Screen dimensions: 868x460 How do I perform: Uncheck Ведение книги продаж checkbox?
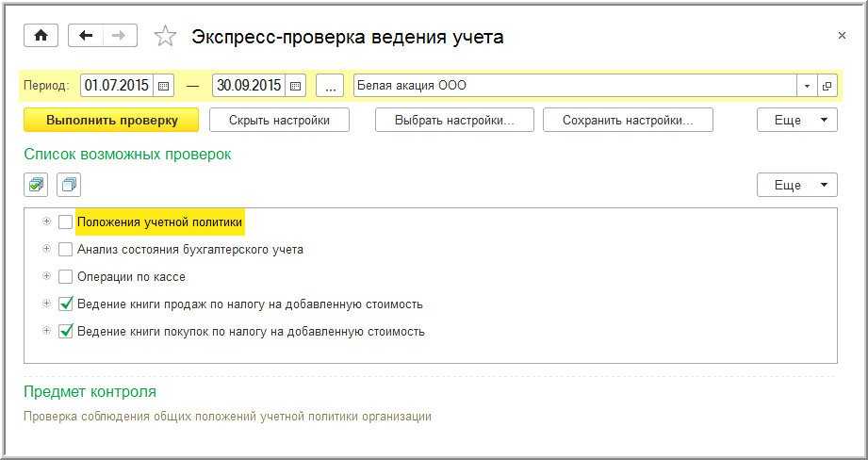click(x=65, y=304)
